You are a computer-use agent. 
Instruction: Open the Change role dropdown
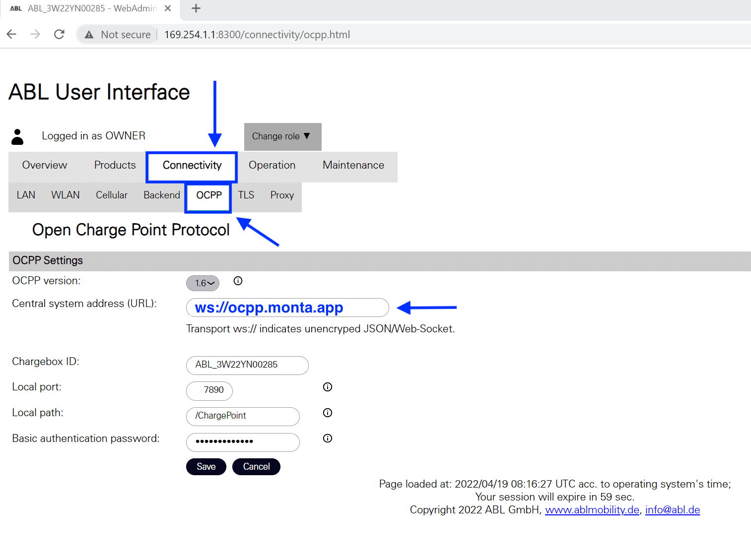coord(282,136)
